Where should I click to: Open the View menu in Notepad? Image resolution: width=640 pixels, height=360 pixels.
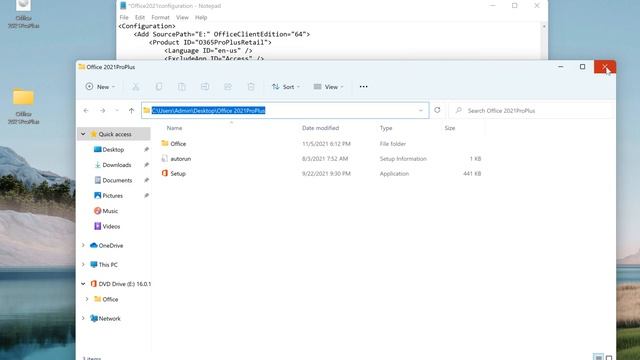tap(182, 18)
